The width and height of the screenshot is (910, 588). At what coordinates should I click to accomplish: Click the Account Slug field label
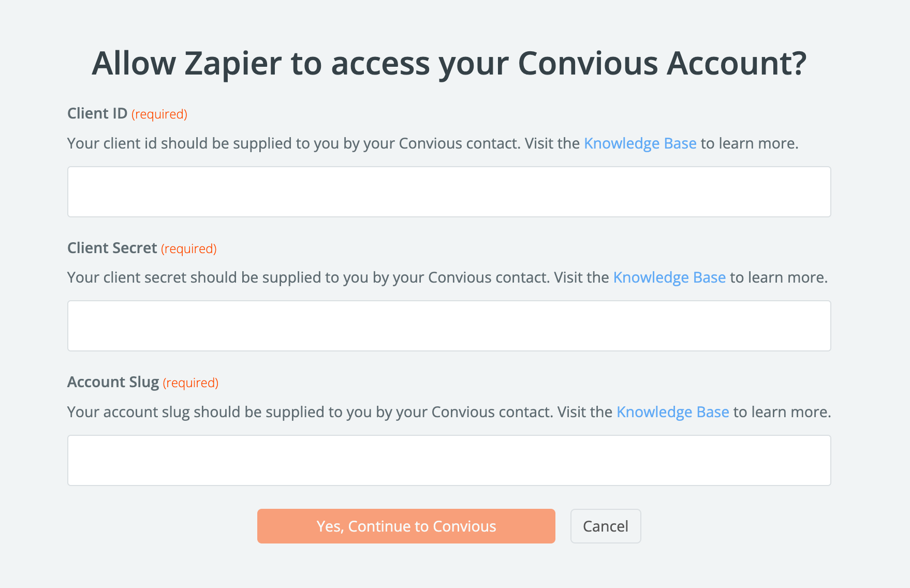coord(113,382)
